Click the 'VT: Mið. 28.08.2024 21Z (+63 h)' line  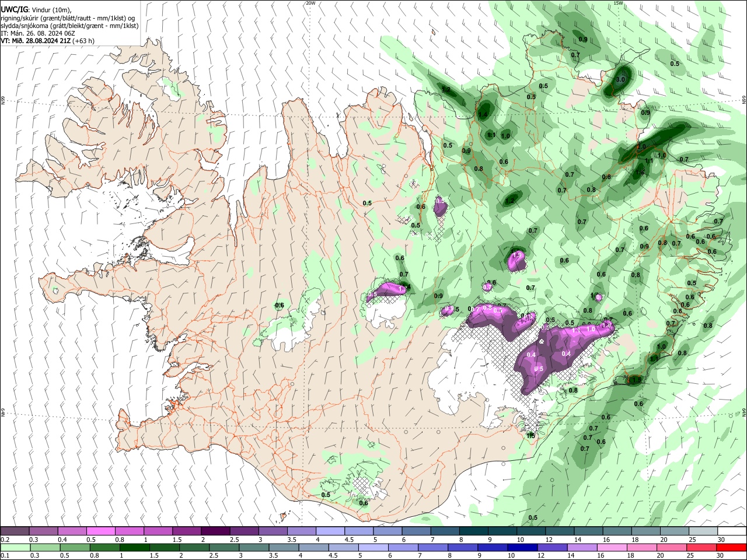[48, 41]
